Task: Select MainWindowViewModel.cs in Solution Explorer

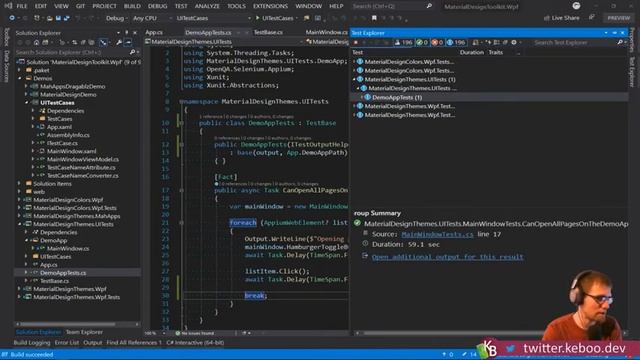Action: [83, 160]
